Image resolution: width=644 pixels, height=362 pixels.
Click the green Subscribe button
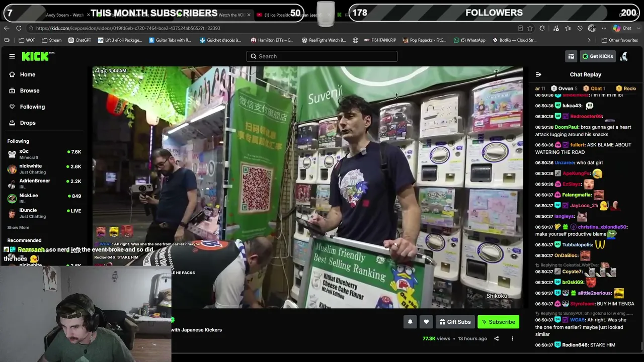(x=498, y=322)
